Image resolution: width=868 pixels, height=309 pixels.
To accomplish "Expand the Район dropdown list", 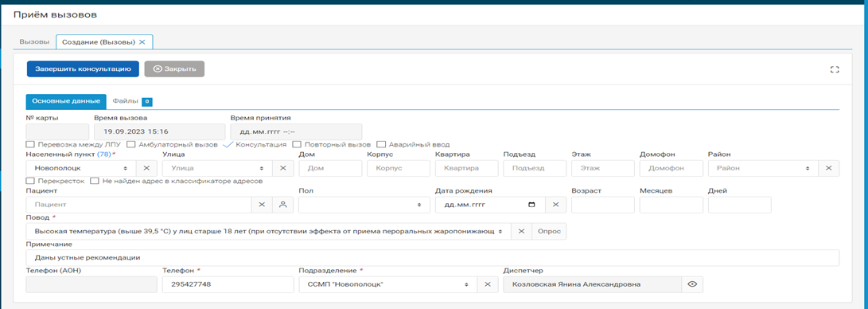I will point(763,168).
